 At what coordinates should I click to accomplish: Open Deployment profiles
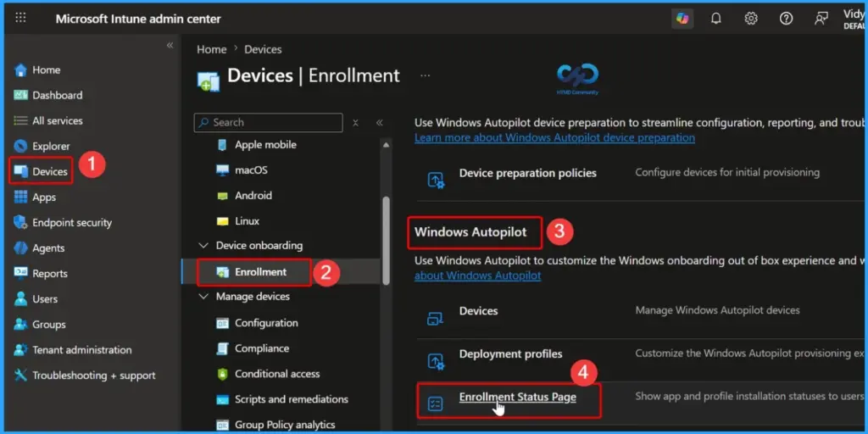[x=510, y=353]
